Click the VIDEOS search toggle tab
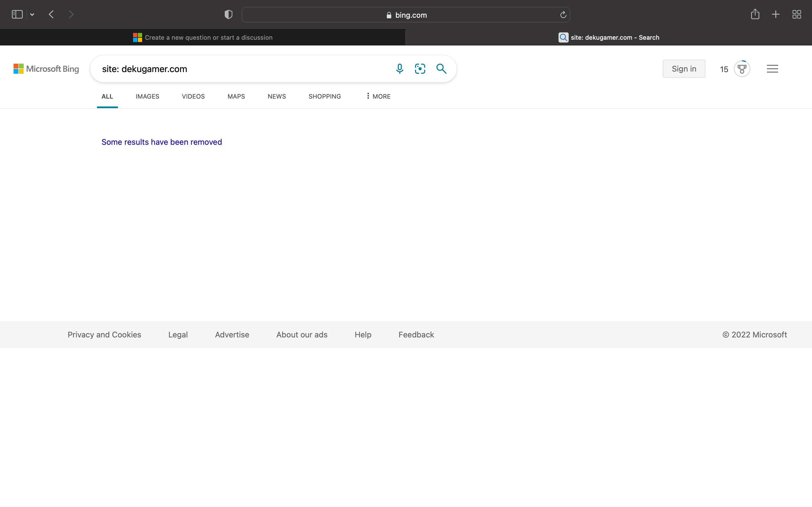The height and width of the screenshot is (507, 812). point(193,96)
